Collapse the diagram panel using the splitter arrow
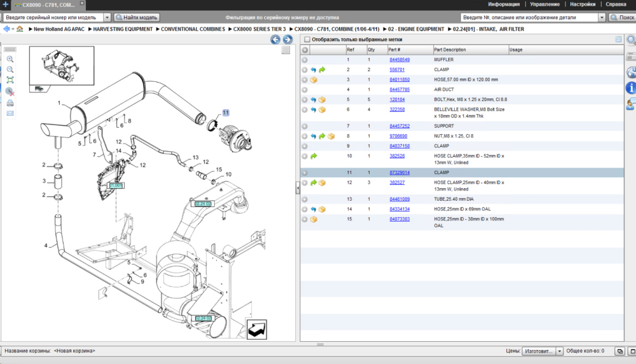Viewport: 636px width, 364px height. click(x=298, y=188)
